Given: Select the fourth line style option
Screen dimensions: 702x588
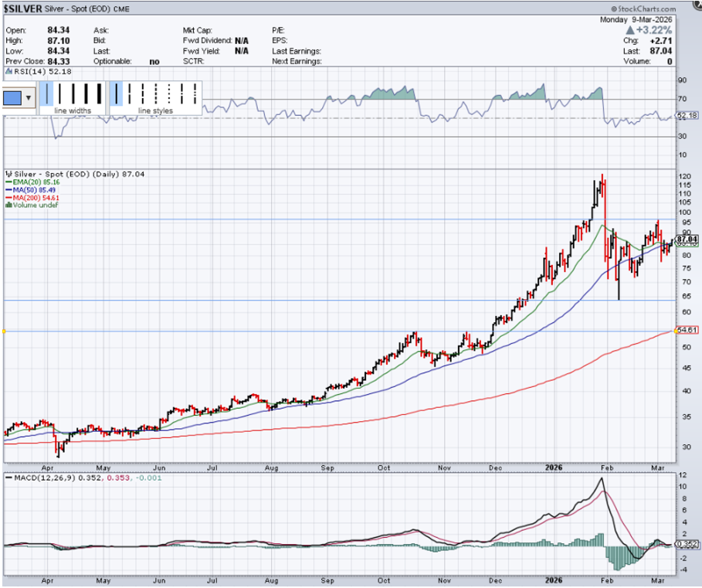Looking at the screenshot, I should point(157,93).
